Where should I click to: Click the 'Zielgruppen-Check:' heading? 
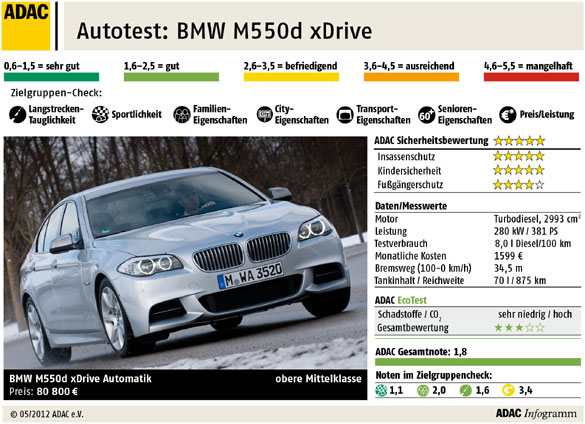56,93
